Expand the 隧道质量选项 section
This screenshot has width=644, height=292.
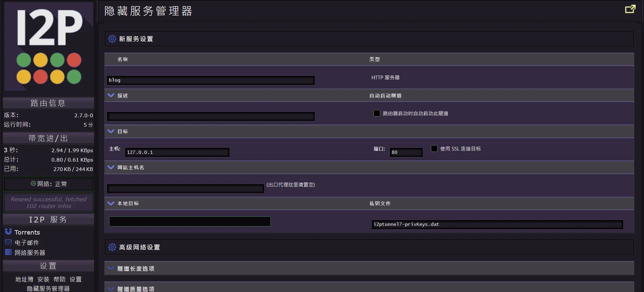(x=111, y=289)
